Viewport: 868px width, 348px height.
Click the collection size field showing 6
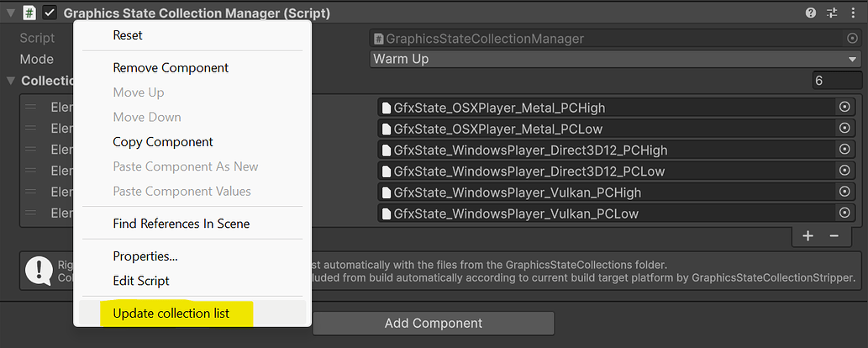point(836,81)
